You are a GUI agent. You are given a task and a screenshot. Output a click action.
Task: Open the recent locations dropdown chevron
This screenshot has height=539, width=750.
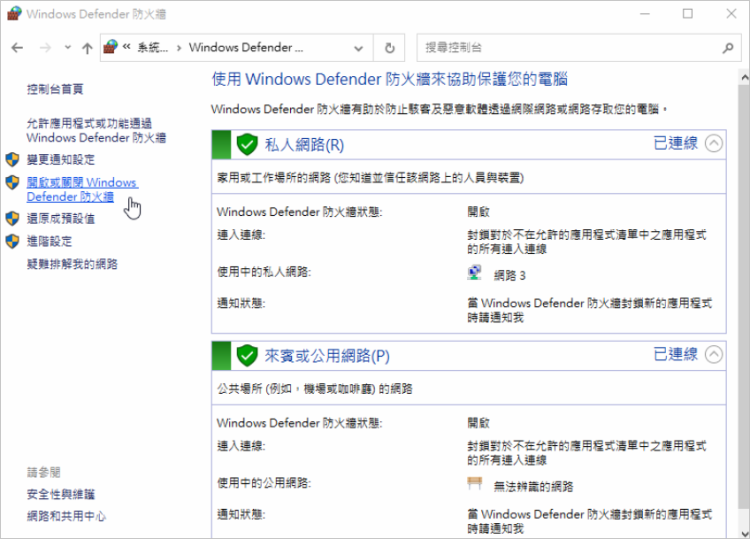[67, 47]
